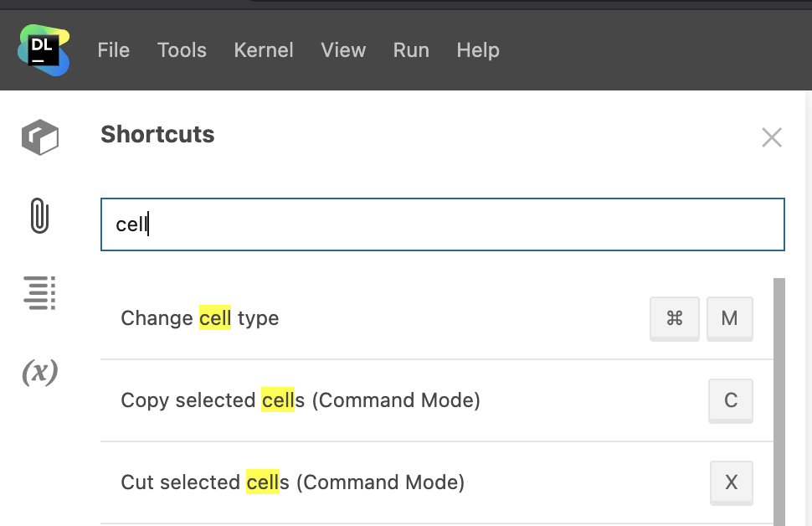This screenshot has width=812, height=526.
Task: Select the "Cut selected cells" shortcut row
Action: [377, 482]
